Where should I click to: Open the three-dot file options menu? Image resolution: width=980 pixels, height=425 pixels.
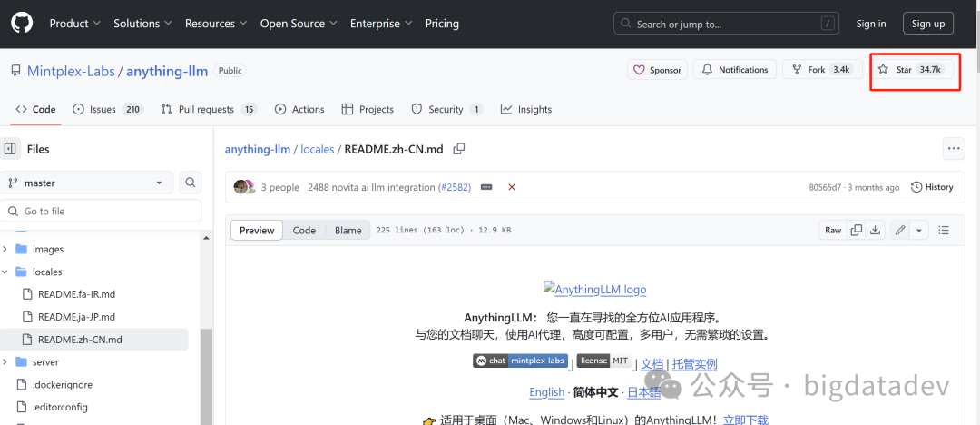pyautogui.click(x=953, y=148)
